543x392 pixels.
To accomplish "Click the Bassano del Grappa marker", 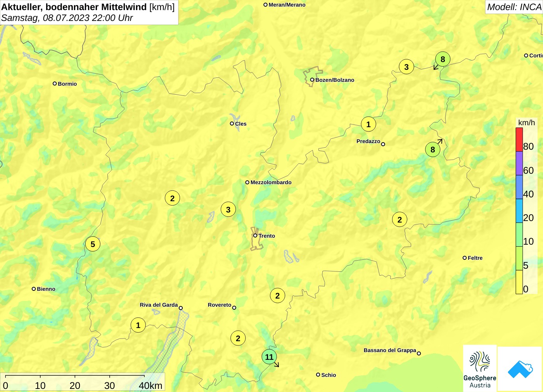I will pos(419,353).
